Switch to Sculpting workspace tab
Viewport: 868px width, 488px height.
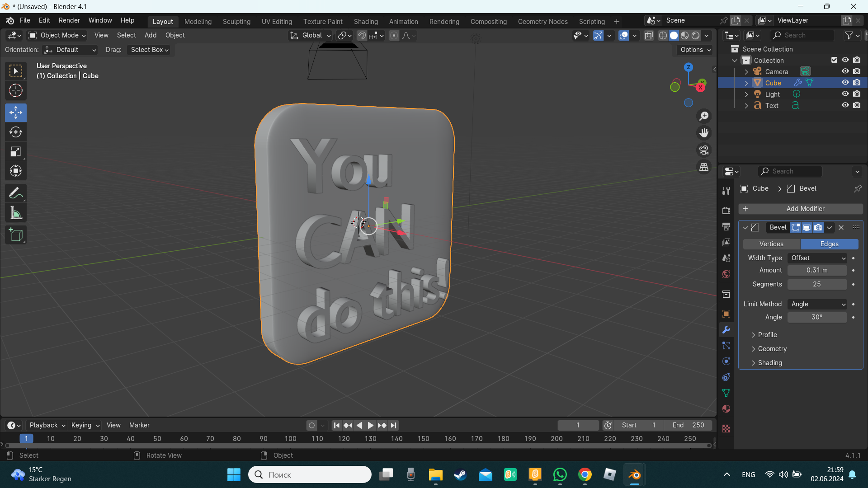click(236, 21)
